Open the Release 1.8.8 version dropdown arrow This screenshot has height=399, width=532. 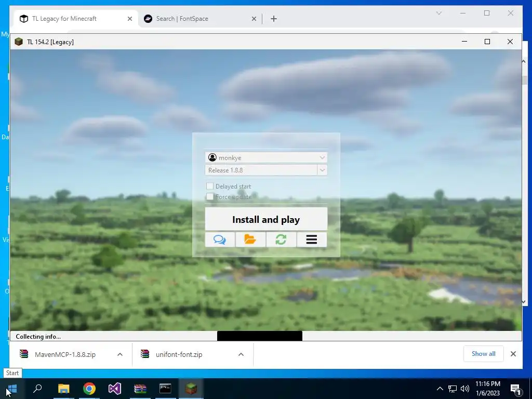[x=322, y=170]
